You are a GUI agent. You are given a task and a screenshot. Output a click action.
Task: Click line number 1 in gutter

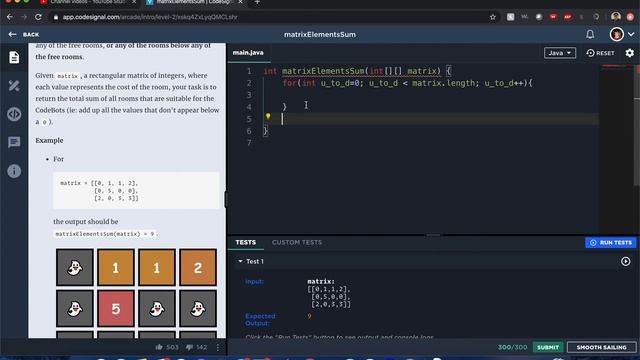tap(249, 71)
